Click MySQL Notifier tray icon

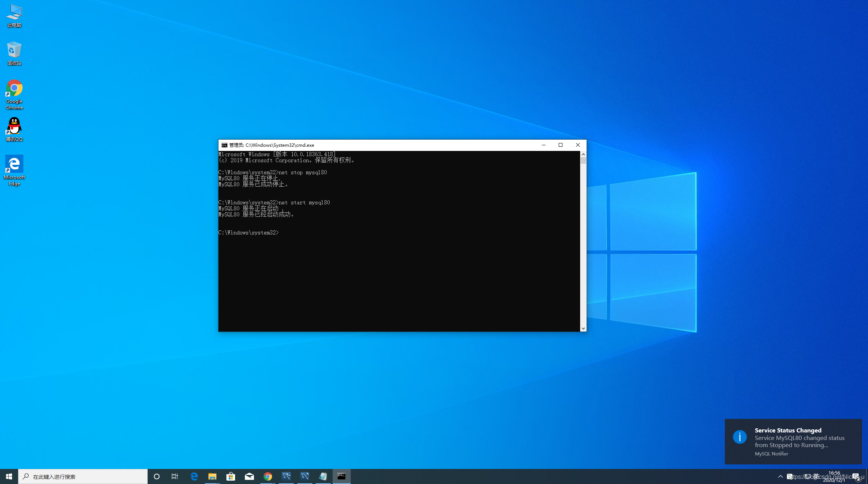(x=790, y=476)
